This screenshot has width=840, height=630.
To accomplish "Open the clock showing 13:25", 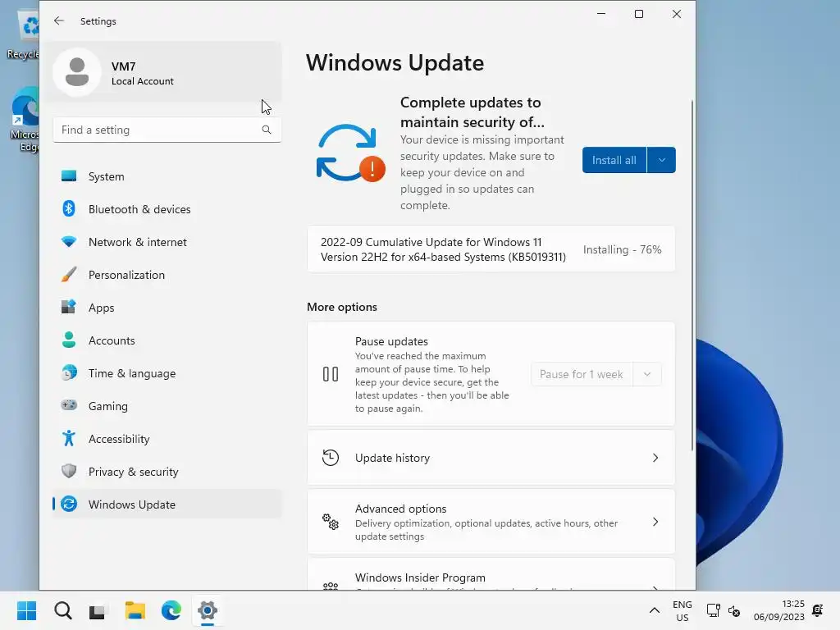I will tap(779, 610).
